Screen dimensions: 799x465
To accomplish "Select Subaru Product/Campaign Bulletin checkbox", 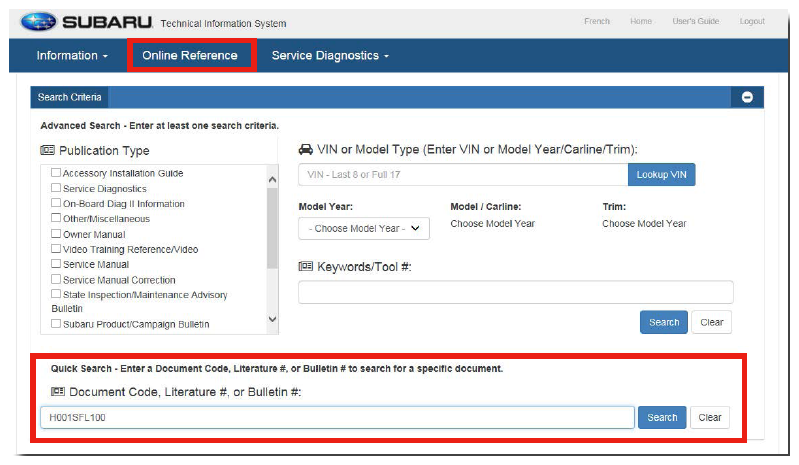I will pos(56,323).
